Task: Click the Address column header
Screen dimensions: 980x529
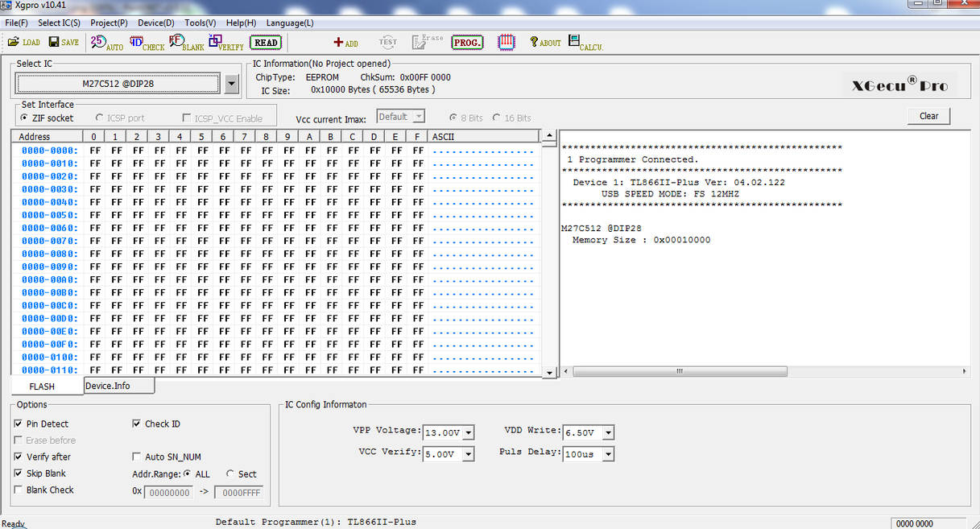Action: (47, 137)
